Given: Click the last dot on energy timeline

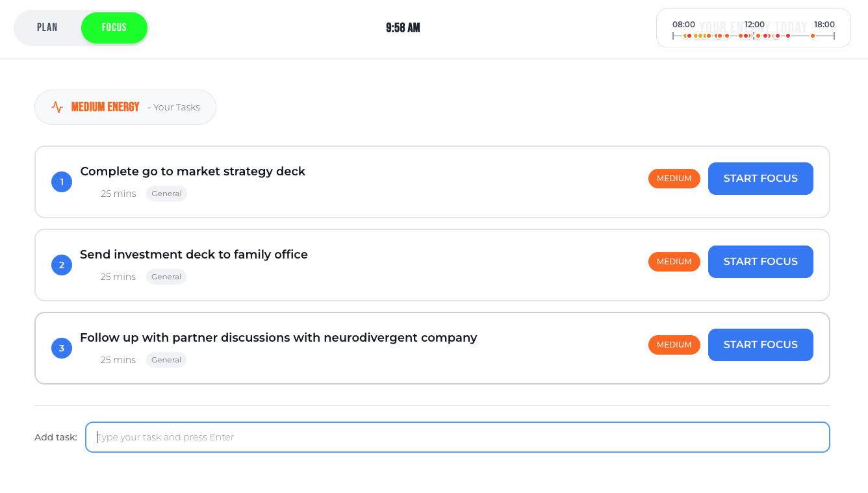Looking at the screenshot, I should click(x=813, y=36).
